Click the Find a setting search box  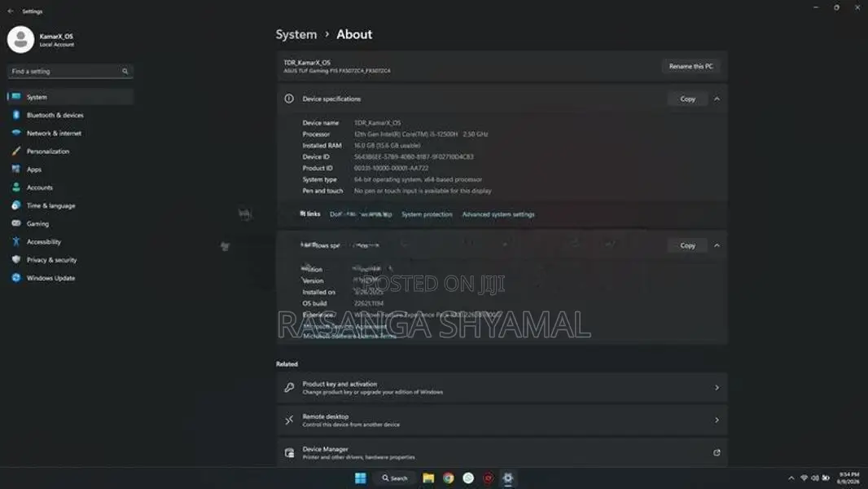tap(70, 72)
